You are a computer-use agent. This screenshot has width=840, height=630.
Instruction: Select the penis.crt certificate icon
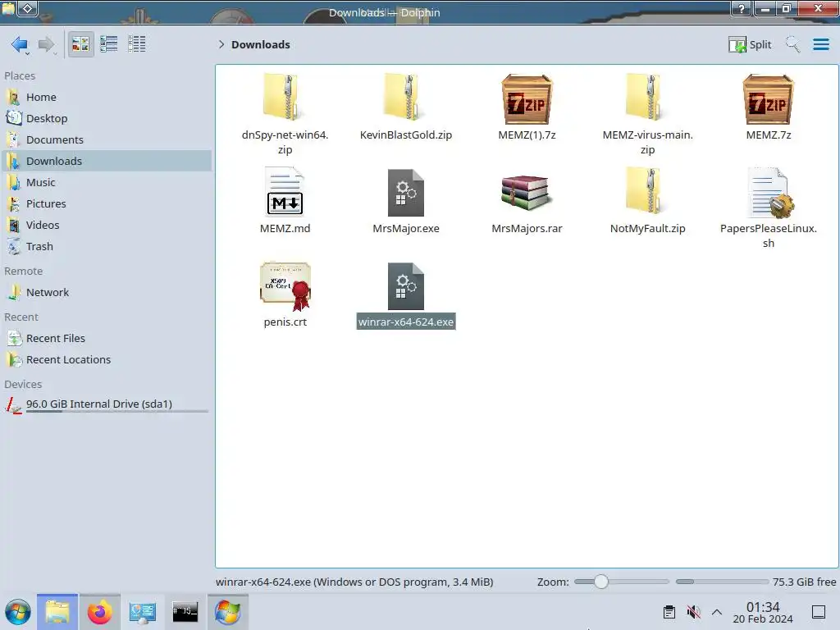point(285,286)
